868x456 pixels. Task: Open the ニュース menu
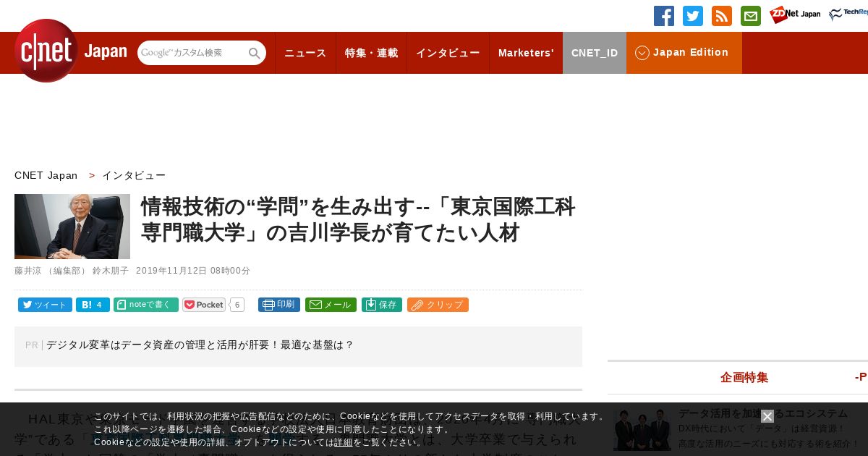tap(305, 53)
